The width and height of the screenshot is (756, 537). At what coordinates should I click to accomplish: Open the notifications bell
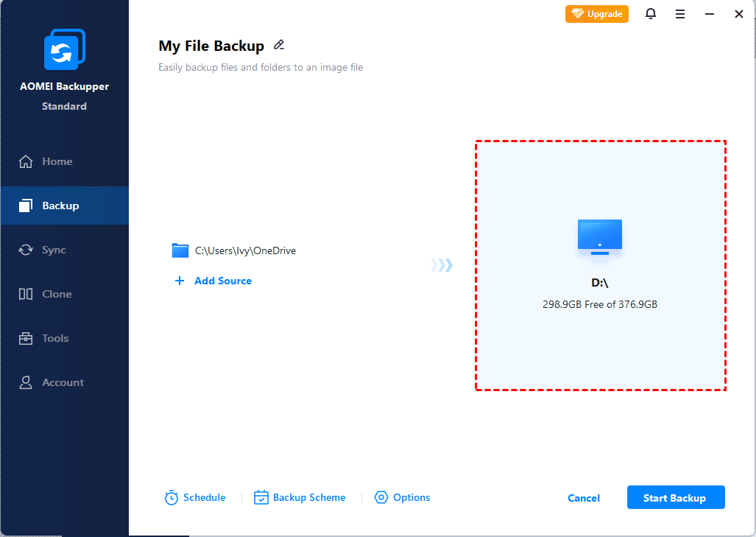point(651,14)
